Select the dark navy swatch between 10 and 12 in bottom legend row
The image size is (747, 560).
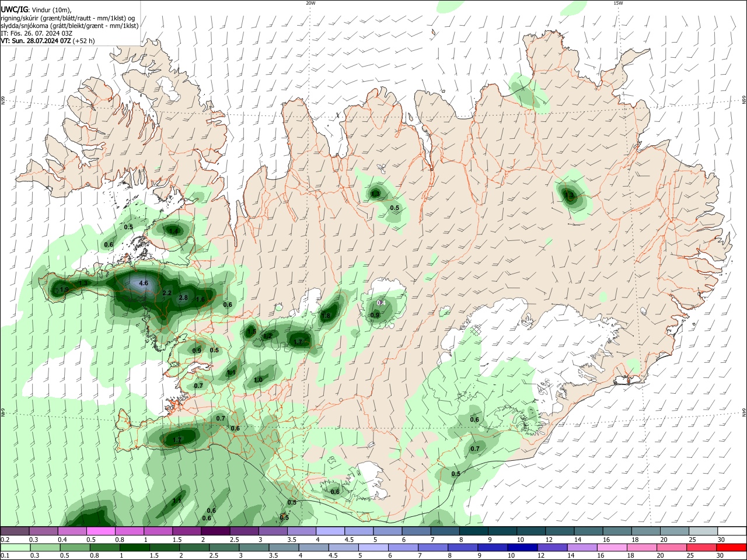[521, 547]
